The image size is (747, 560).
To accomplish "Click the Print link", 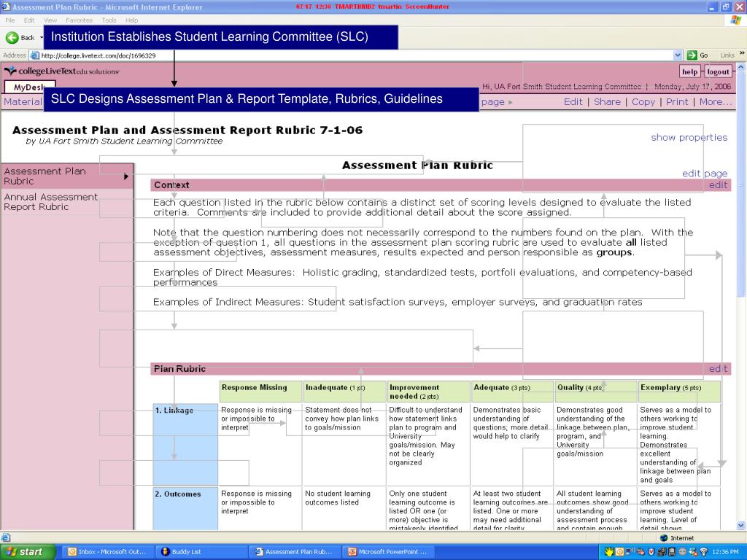I will pyautogui.click(x=677, y=102).
